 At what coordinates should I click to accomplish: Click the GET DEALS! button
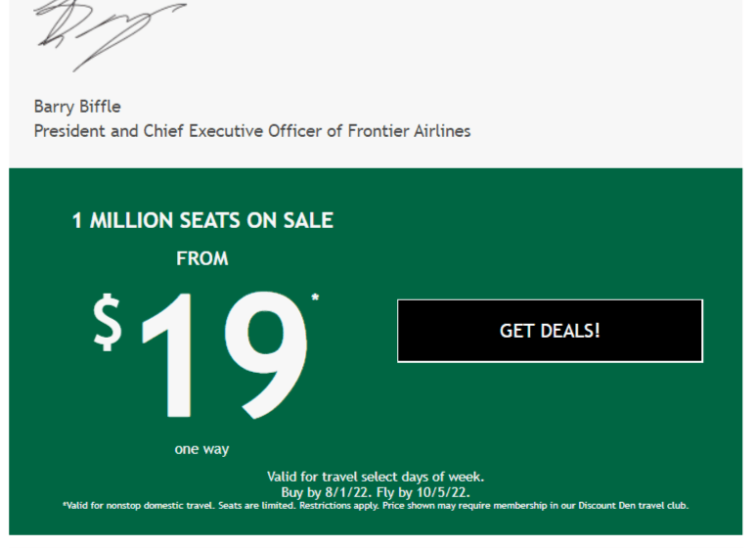pos(550,331)
